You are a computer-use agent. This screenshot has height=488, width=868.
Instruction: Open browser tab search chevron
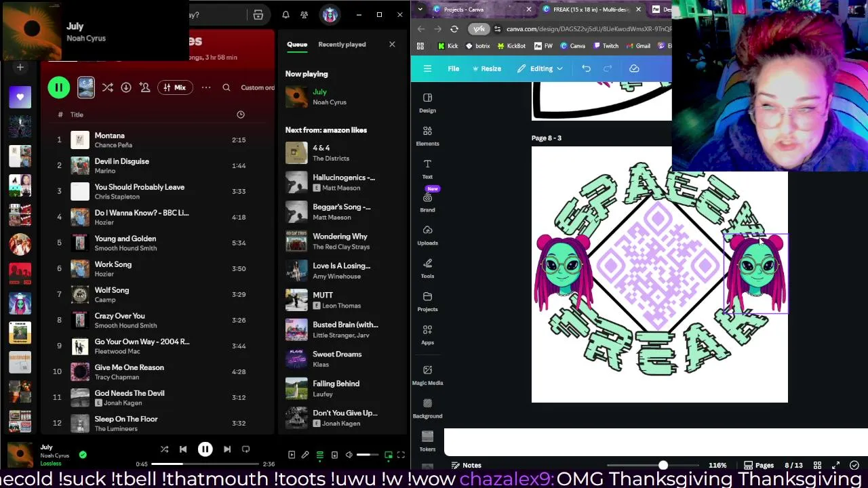pyautogui.click(x=420, y=9)
